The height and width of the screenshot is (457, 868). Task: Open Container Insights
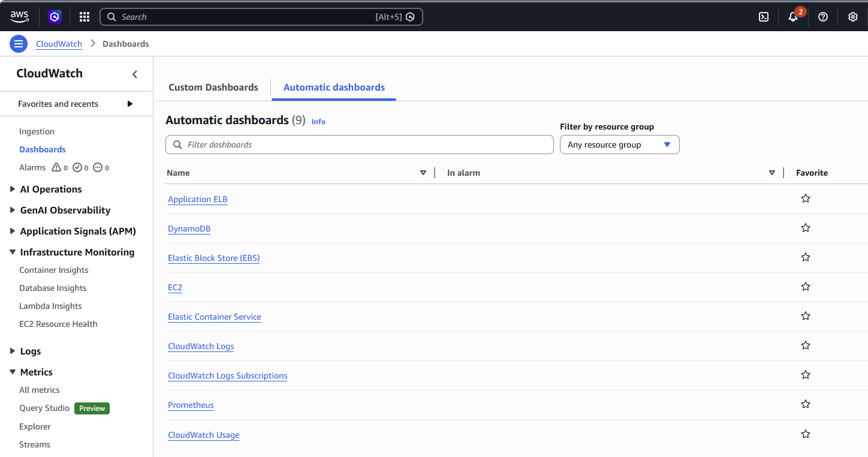coord(54,270)
